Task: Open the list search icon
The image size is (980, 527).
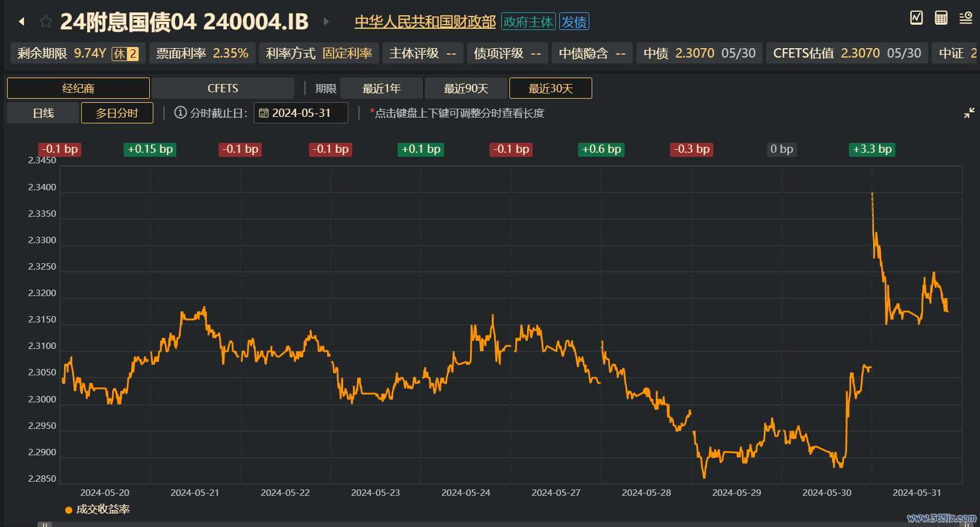Action: point(966,18)
